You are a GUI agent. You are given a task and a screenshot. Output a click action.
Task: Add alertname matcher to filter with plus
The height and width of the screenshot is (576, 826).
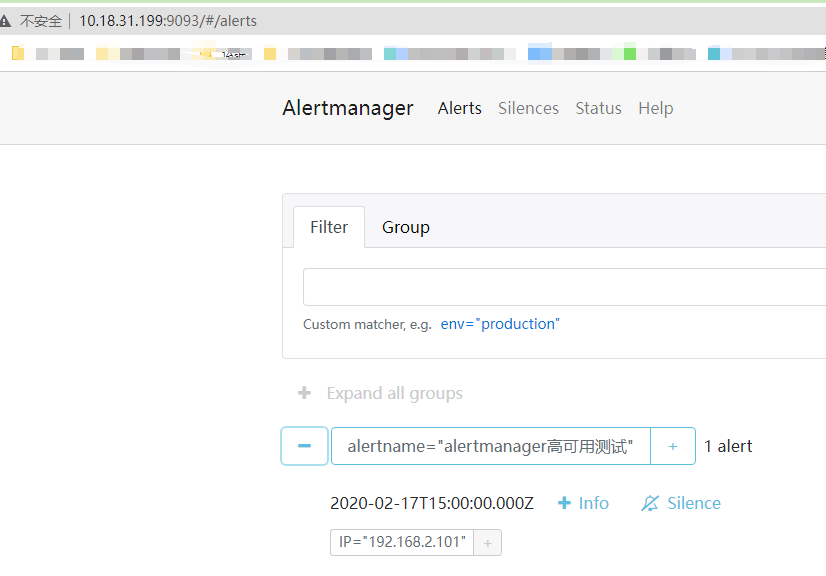point(673,446)
